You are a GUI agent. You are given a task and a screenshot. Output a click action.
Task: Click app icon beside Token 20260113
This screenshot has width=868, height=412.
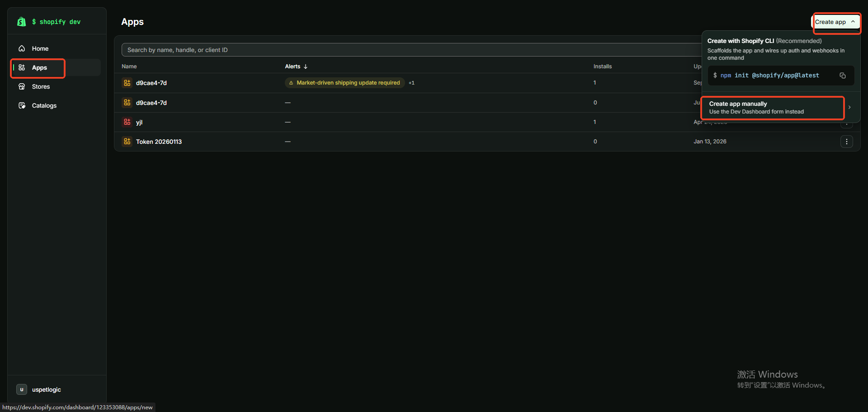tap(127, 142)
